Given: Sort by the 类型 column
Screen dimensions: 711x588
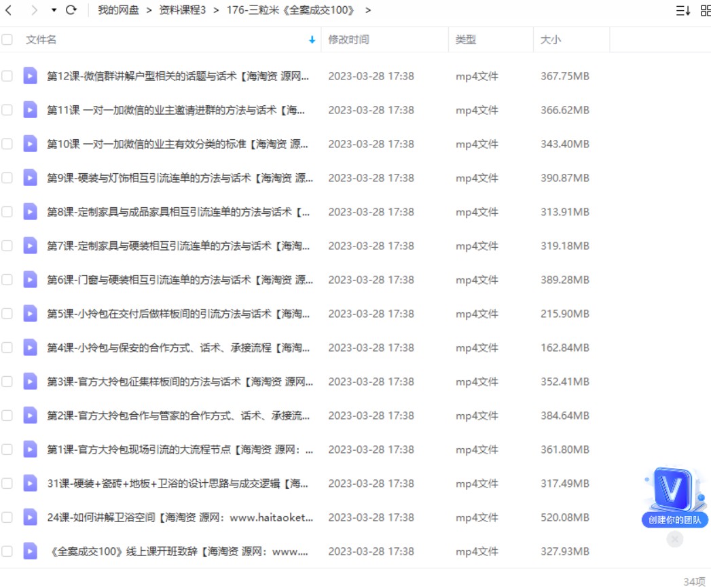Looking at the screenshot, I should [466, 39].
